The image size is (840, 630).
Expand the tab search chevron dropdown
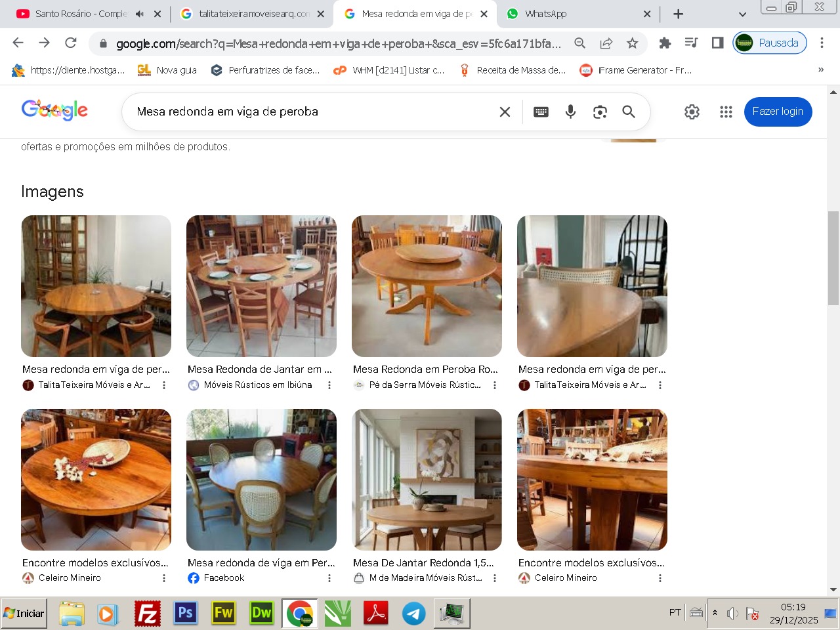(x=742, y=14)
